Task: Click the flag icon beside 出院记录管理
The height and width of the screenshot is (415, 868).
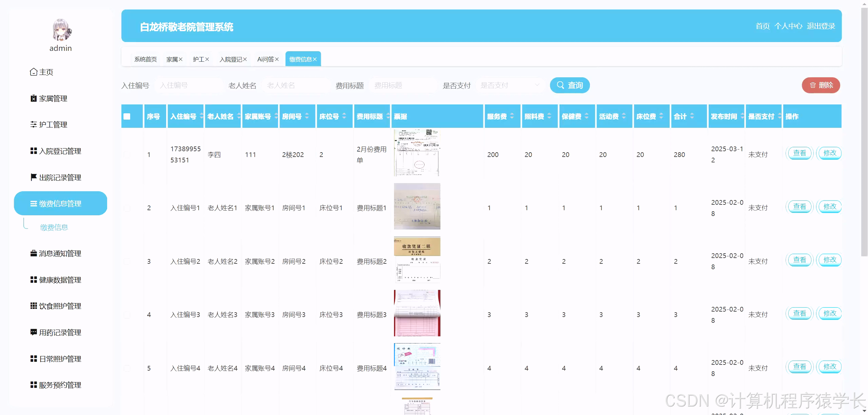Action: tap(34, 177)
